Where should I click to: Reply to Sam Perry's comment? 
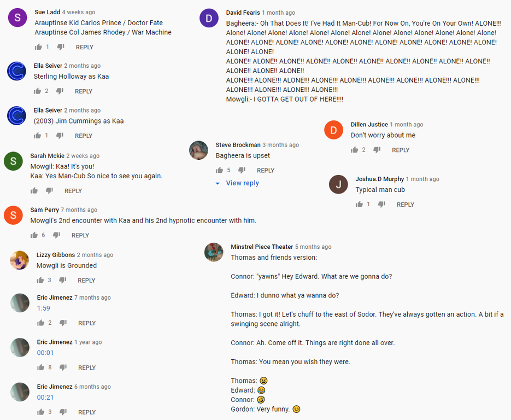[x=80, y=235]
